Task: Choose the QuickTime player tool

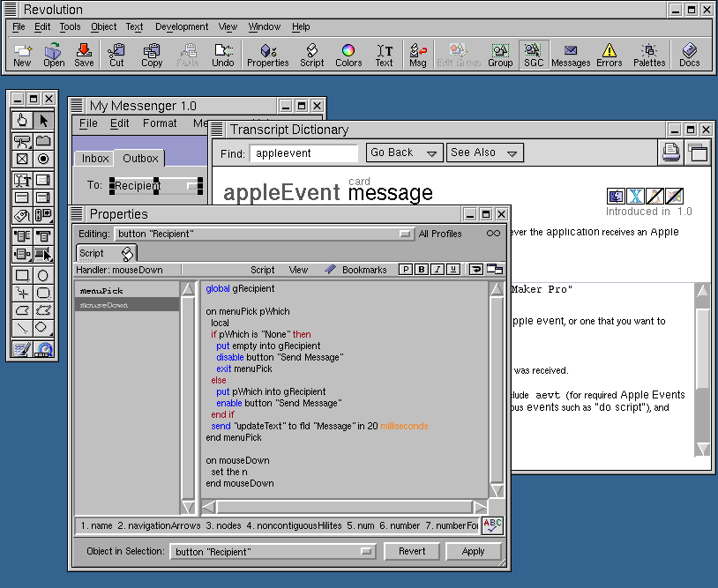Action: coord(43,350)
